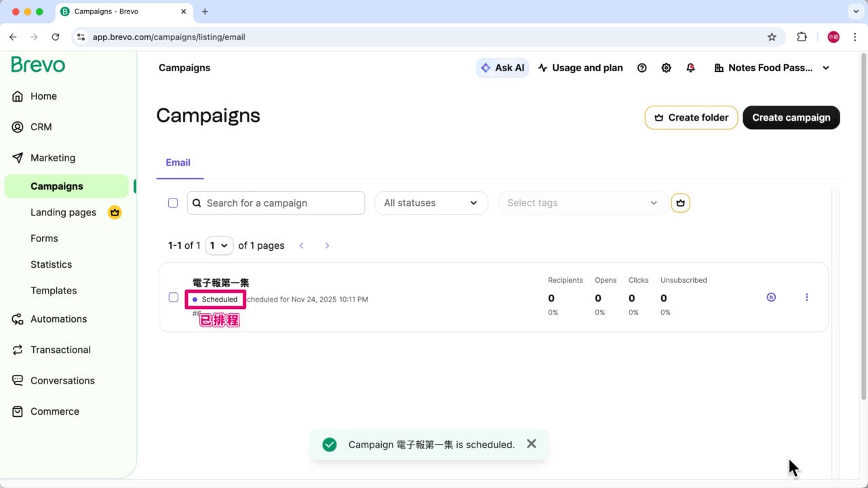Open the help question-mark icon
Image resolution: width=868 pixels, height=488 pixels.
pyautogui.click(x=642, y=68)
